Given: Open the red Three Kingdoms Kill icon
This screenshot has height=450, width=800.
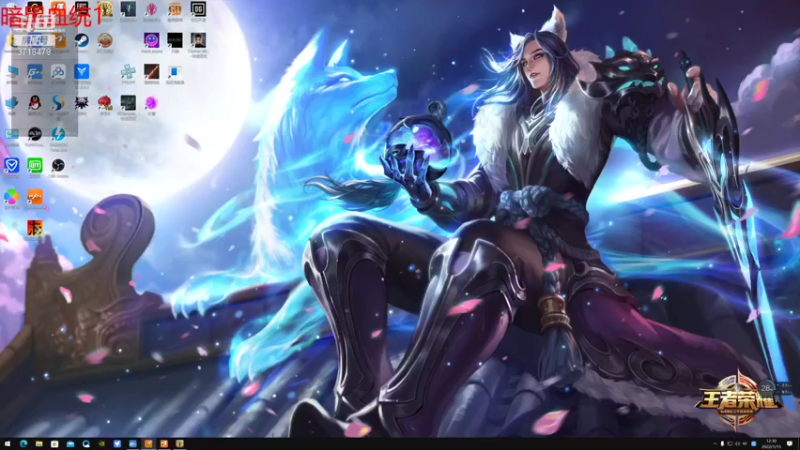Looking at the screenshot, I should tap(35, 228).
